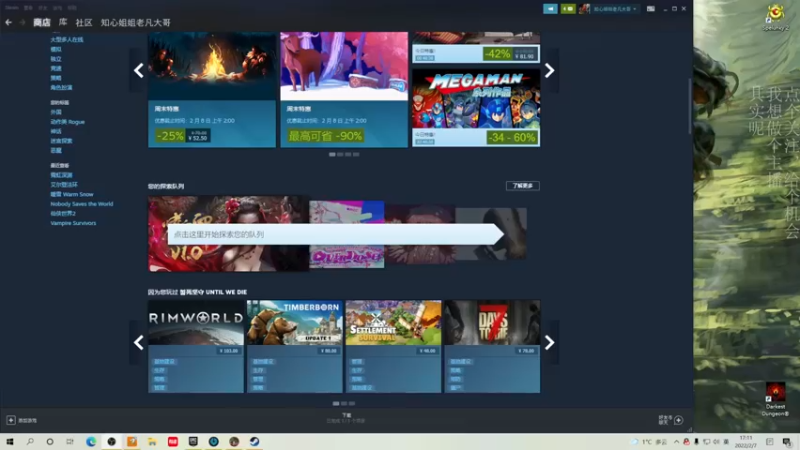Open the Settlement Survival card
800x450 pixels.
tap(393, 346)
